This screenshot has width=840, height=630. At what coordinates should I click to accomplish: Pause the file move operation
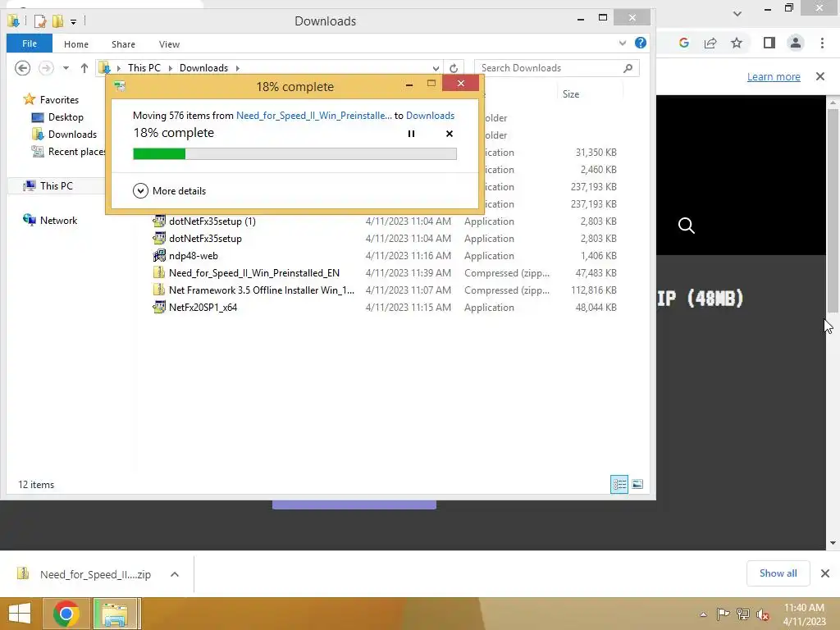click(x=411, y=134)
